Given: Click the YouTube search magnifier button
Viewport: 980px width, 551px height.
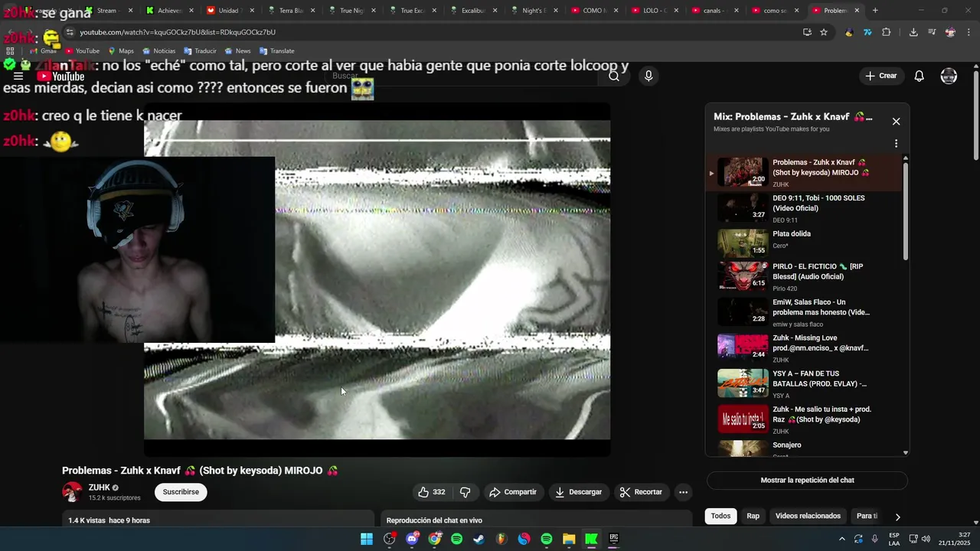Looking at the screenshot, I should [x=614, y=76].
